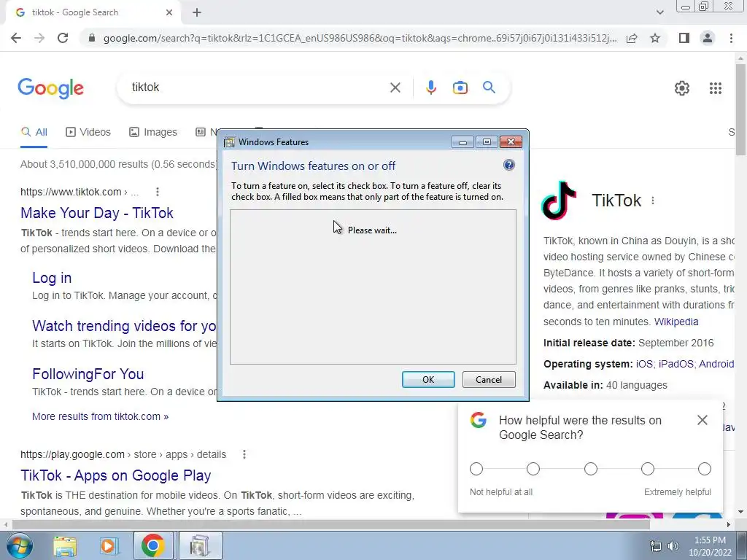Click the Google search input field
The width and height of the screenshot is (747, 560).
point(258,87)
